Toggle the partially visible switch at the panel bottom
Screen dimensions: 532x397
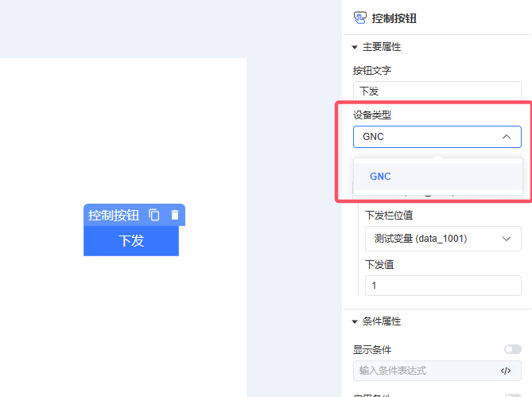(x=513, y=395)
